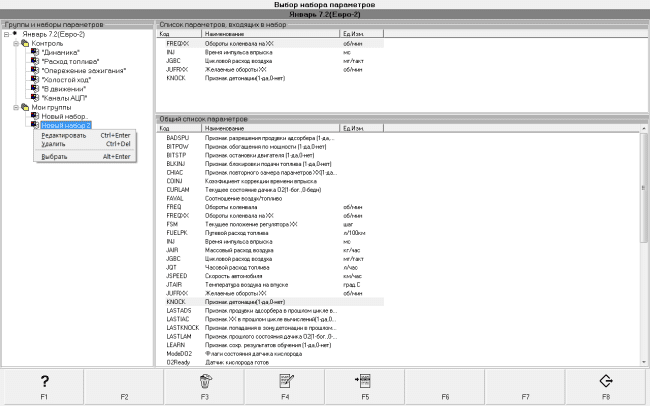Collapse the "Контроль" group expander

pyautogui.click(x=15, y=43)
